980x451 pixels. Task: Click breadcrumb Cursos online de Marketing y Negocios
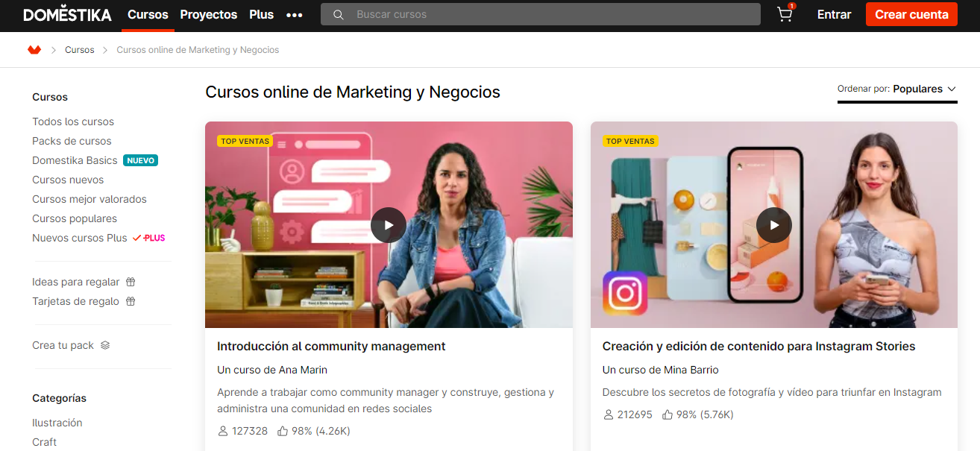[x=198, y=50]
